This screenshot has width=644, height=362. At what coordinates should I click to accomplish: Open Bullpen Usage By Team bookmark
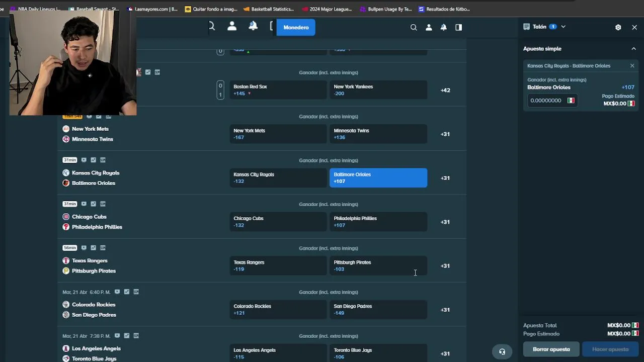click(385, 9)
